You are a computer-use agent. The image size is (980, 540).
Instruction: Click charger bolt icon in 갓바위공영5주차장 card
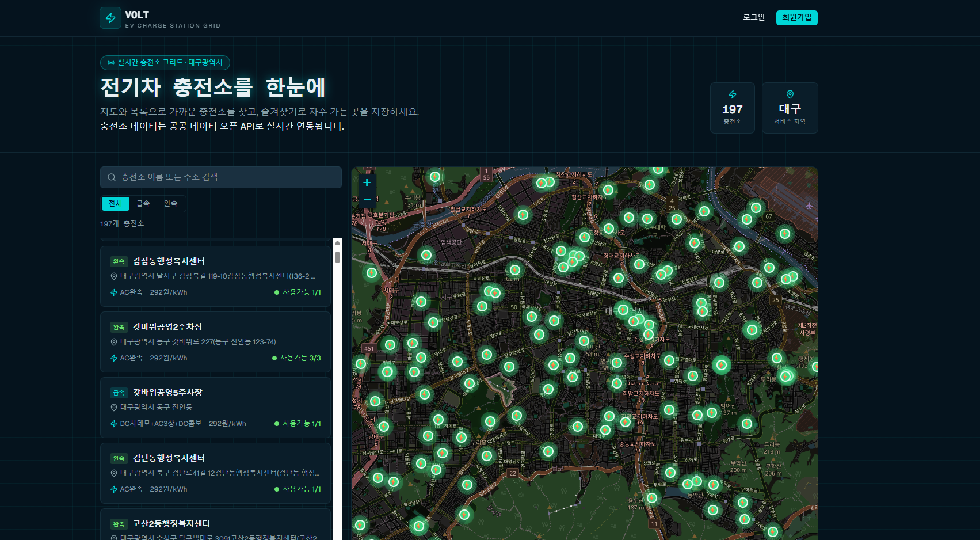114,424
